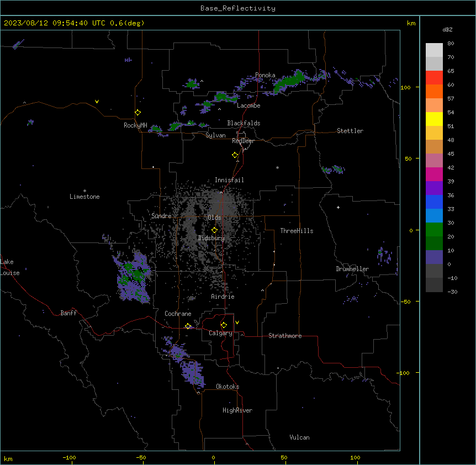Click the yellow diamond marker below RedDeer

tap(235, 155)
